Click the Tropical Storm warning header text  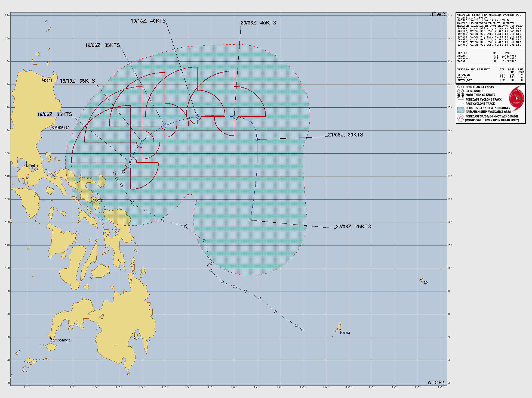(489, 15)
